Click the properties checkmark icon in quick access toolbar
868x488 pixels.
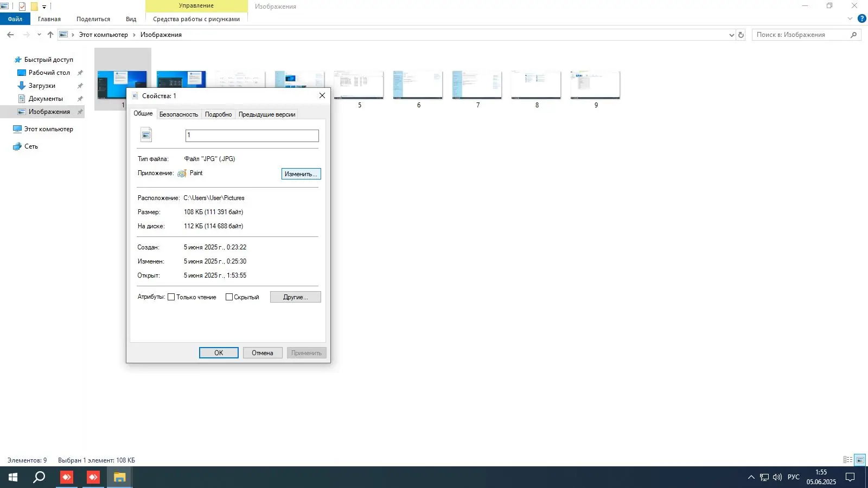click(23, 5)
